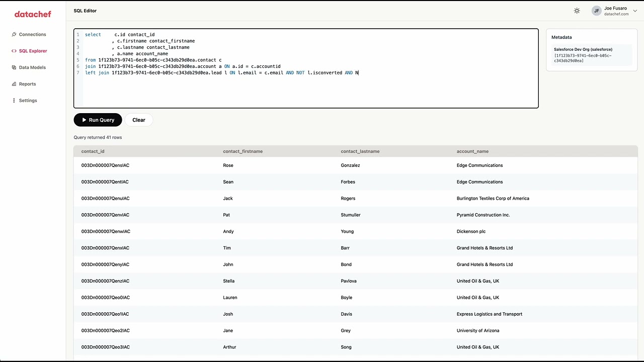This screenshot has height=362, width=644.
Task: Click the contact_firstname column header
Action: [243, 151]
